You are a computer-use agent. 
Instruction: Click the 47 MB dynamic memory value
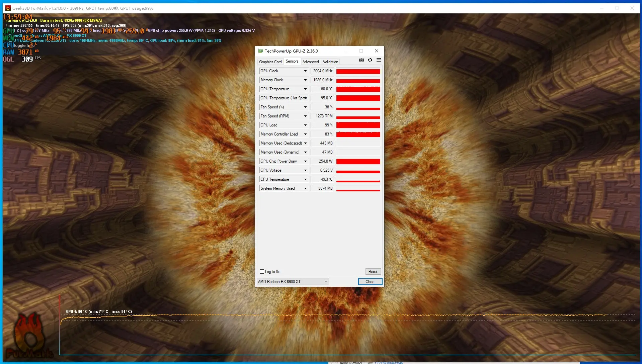click(322, 152)
